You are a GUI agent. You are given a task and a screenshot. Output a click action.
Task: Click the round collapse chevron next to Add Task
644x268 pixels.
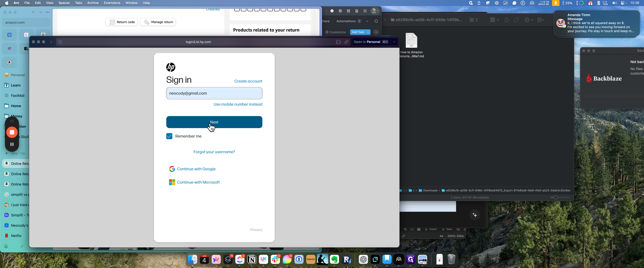(376, 32)
